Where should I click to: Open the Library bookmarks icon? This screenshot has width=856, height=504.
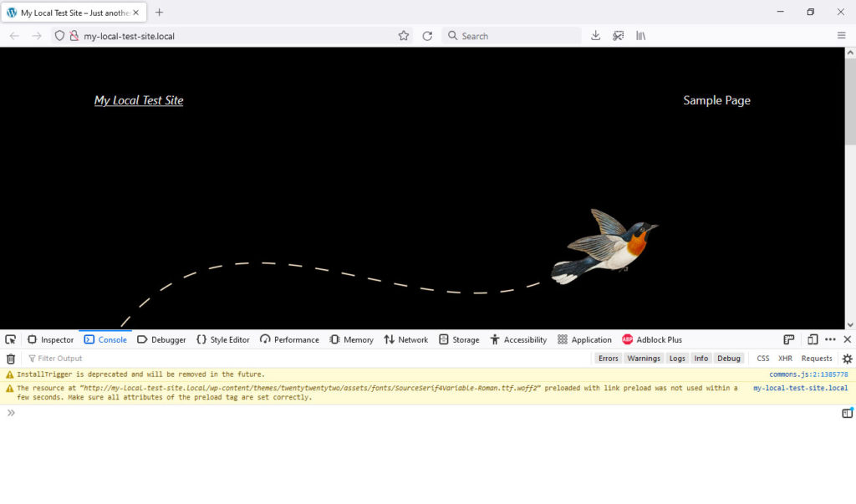641,36
